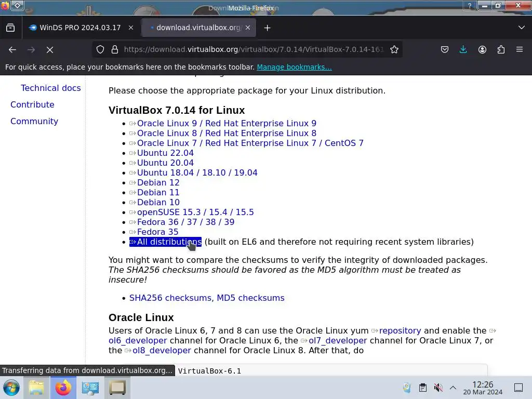Open the Downloads panel

point(463,49)
